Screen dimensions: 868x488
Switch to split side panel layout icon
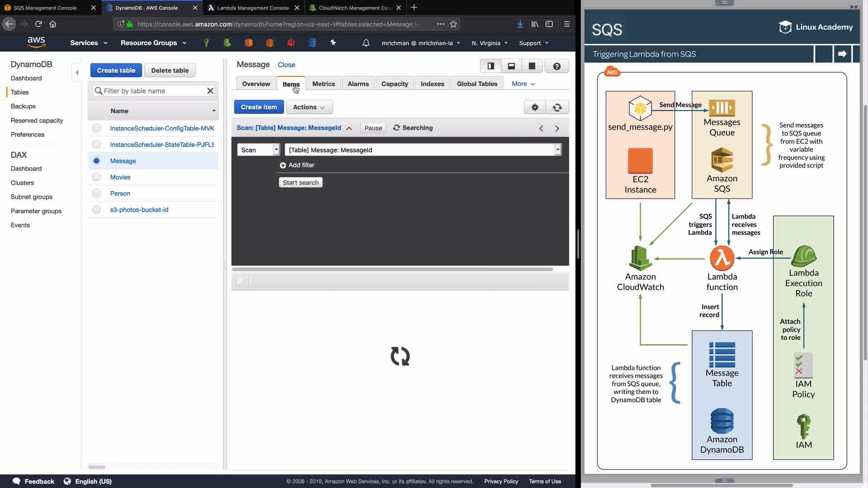pos(491,66)
